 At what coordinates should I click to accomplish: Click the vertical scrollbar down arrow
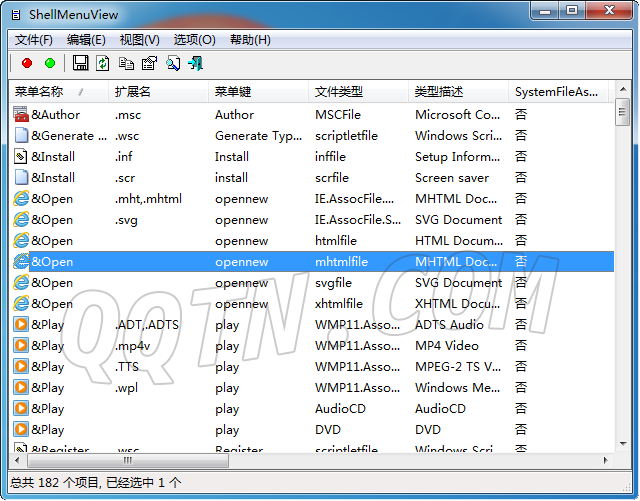tap(621, 443)
